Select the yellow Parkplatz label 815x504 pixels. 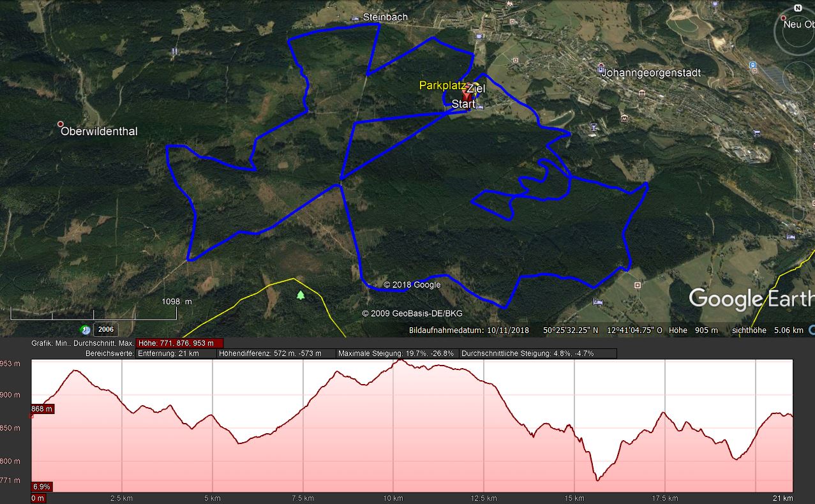click(442, 85)
